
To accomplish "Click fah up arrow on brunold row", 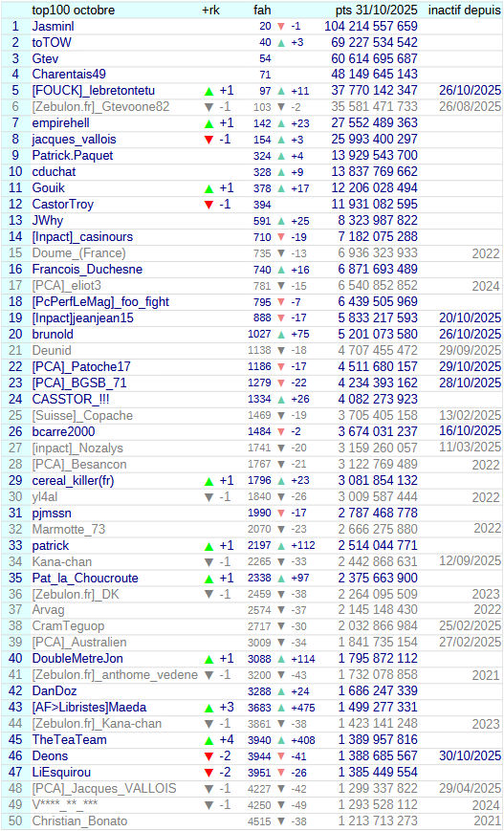I will pyautogui.click(x=281, y=335).
